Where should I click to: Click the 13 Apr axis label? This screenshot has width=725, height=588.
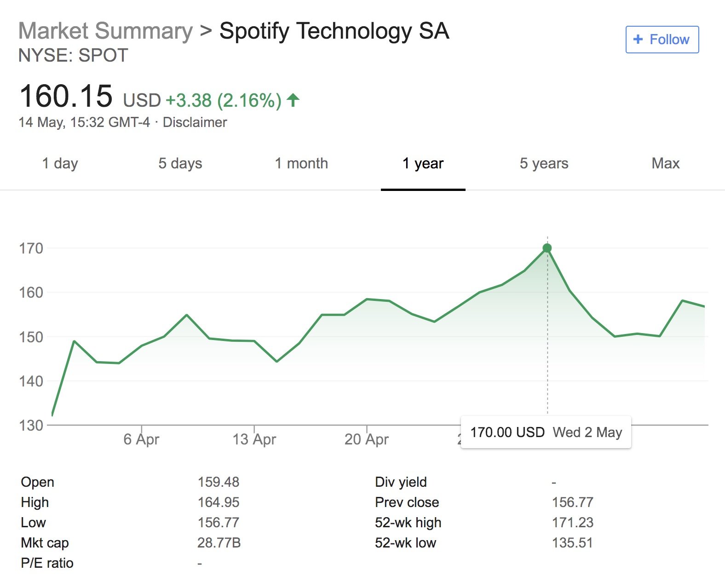(x=254, y=439)
